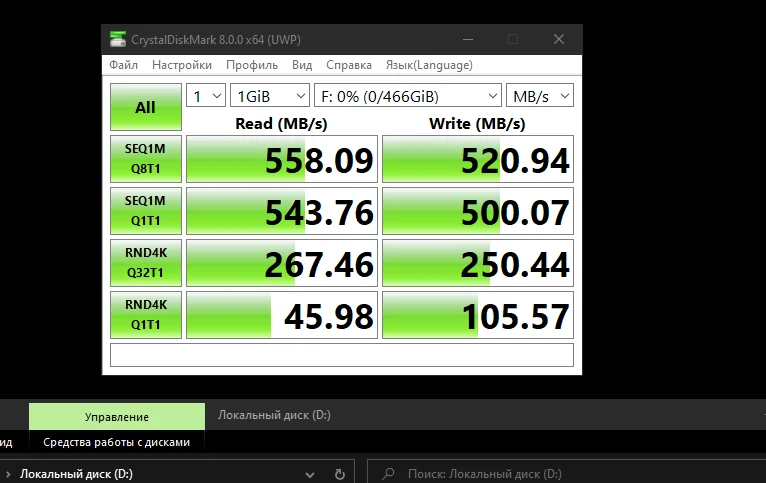Minimize the CrystalDiskMark window
The width and height of the screenshot is (766, 483).
coord(468,39)
